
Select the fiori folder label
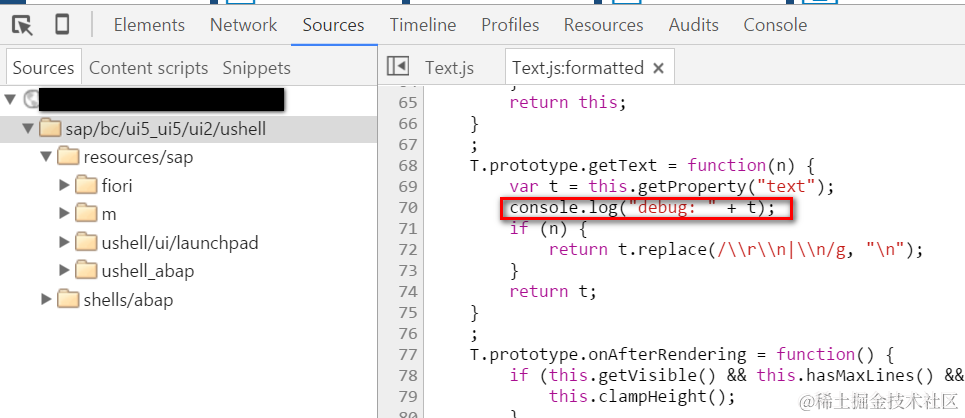pyautogui.click(x=117, y=185)
